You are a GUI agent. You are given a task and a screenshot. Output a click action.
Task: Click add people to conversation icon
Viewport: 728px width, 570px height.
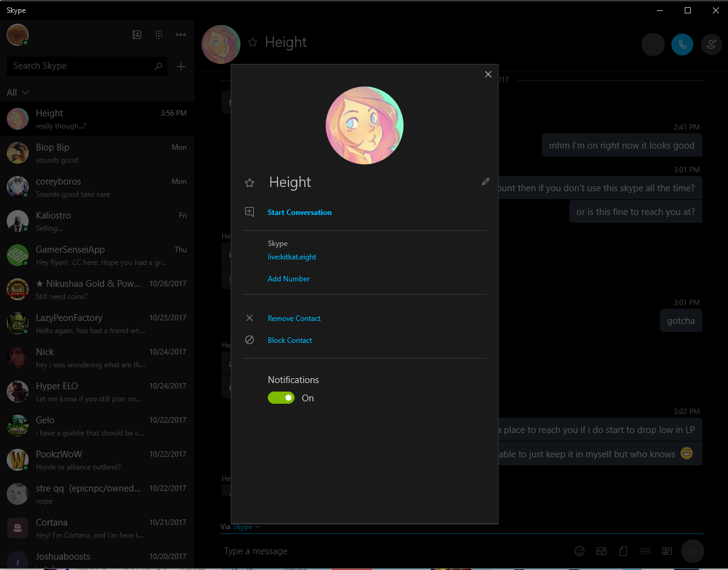point(712,44)
